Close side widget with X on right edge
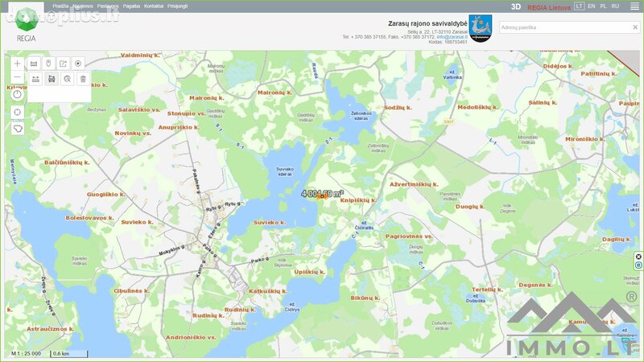This screenshot has width=644, height=362. (x=638, y=257)
